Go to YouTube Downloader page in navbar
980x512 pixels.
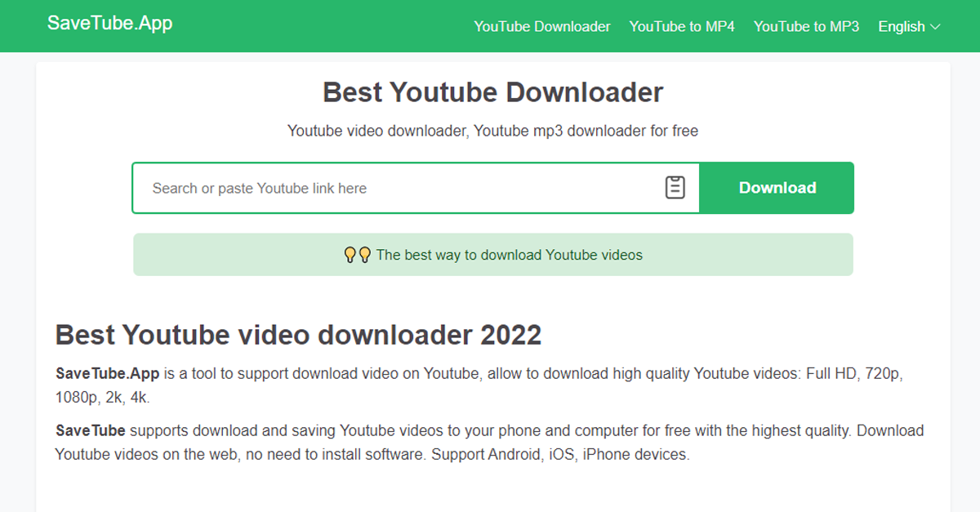(541, 27)
